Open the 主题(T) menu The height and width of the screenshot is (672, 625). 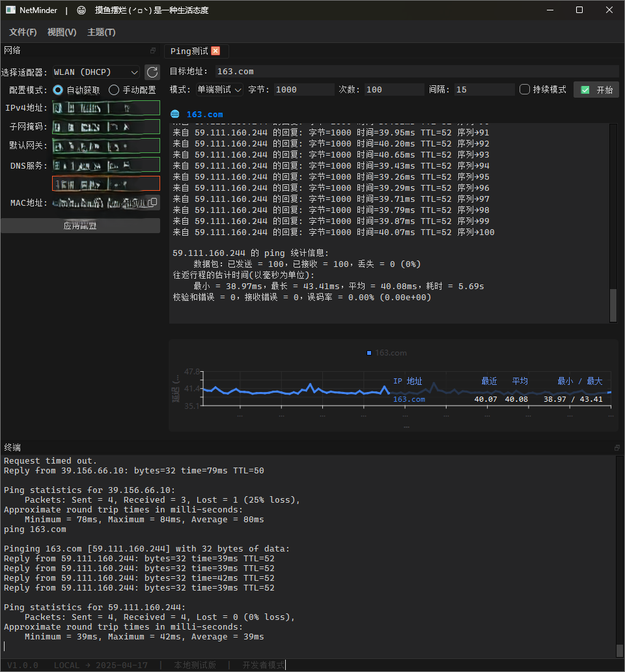coord(102,32)
